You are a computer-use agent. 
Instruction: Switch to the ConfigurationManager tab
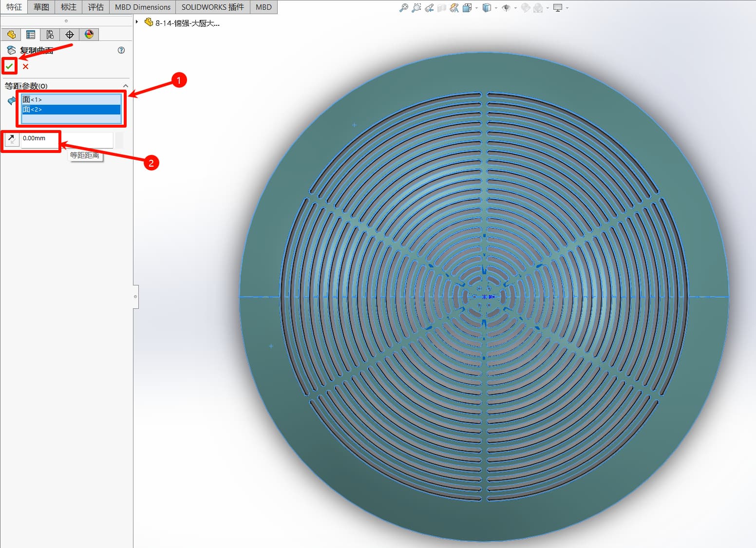pyautogui.click(x=50, y=34)
